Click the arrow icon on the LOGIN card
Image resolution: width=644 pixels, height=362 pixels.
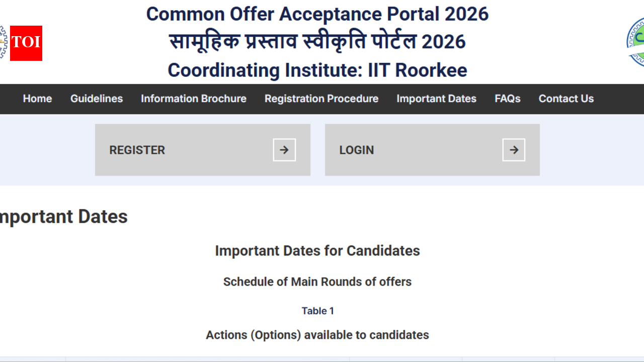pyautogui.click(x=514, y=149)
